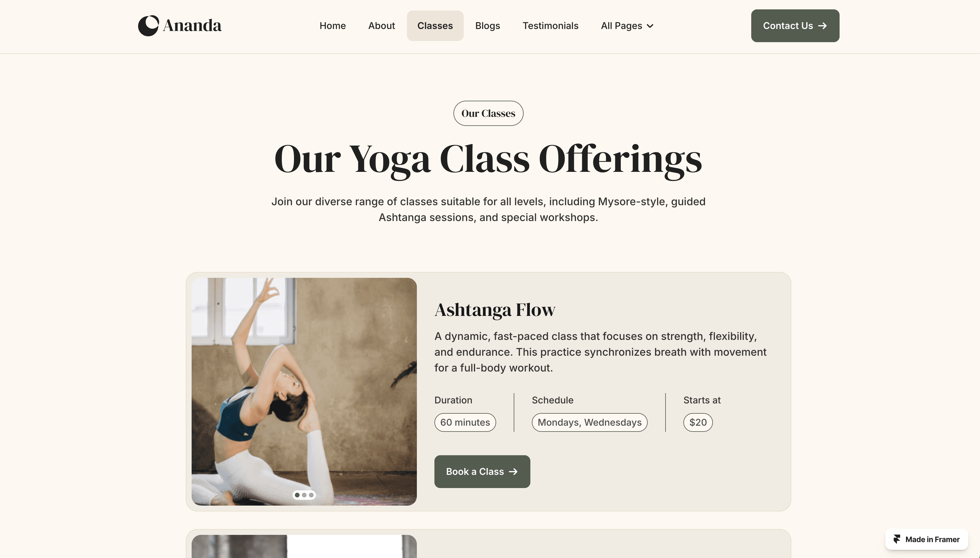
Task: Click the Contact Us button
Action: tap(795, 26)
